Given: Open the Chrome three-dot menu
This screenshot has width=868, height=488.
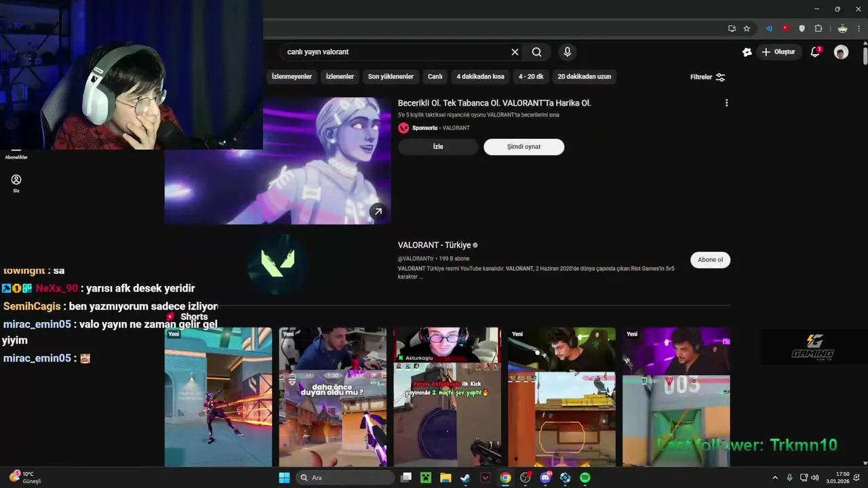Looking at the screenshot, I should (860, 28).
